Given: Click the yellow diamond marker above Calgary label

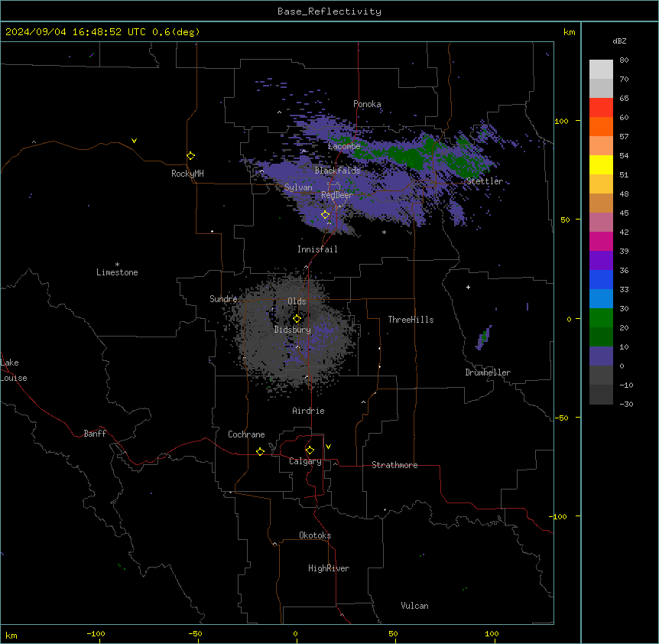Looking at the screenshot, I should (x=310, y=450).
